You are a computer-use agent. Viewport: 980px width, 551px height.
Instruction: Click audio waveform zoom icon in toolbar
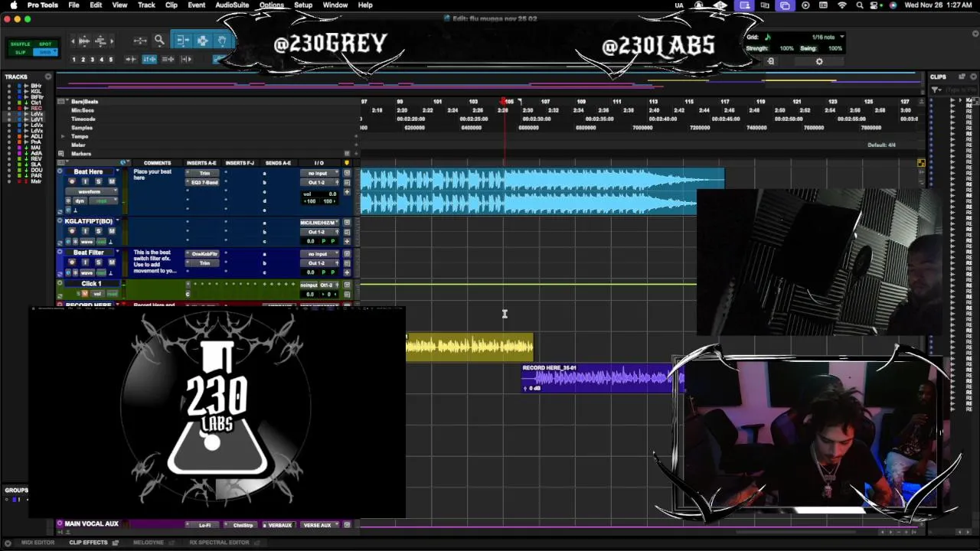tap(83, 41)
